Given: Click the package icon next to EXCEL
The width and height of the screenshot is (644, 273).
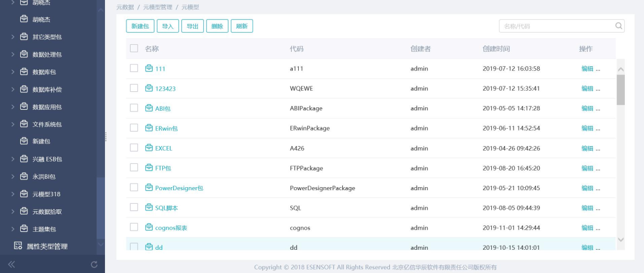Looking at the screenshot, I should coord(149,148).
